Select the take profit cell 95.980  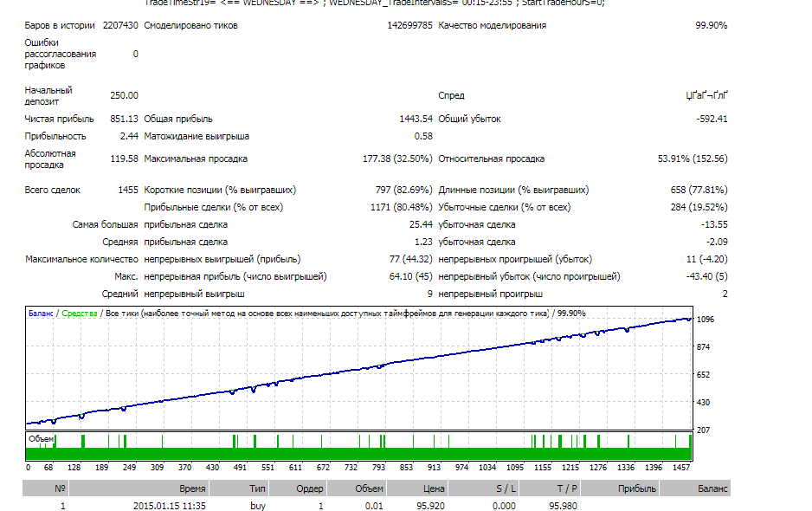pos(563,506)
